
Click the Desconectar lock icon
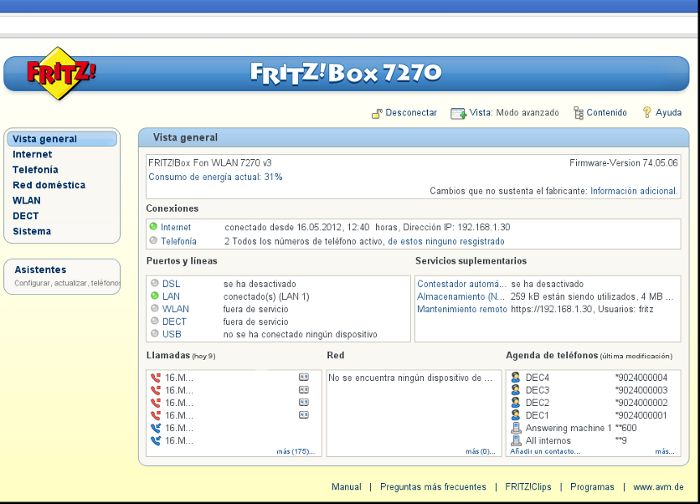(x=377, y=113)
